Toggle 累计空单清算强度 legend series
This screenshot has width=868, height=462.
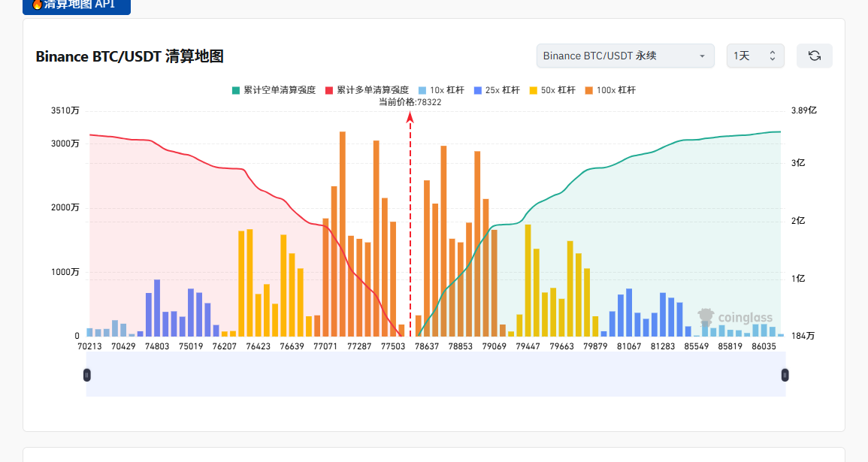click(274, 90)
